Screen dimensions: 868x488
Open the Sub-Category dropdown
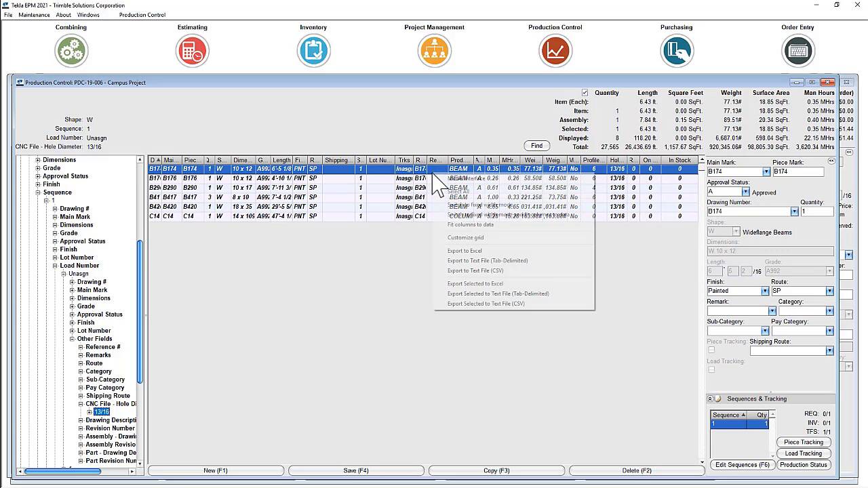point(765,331)
